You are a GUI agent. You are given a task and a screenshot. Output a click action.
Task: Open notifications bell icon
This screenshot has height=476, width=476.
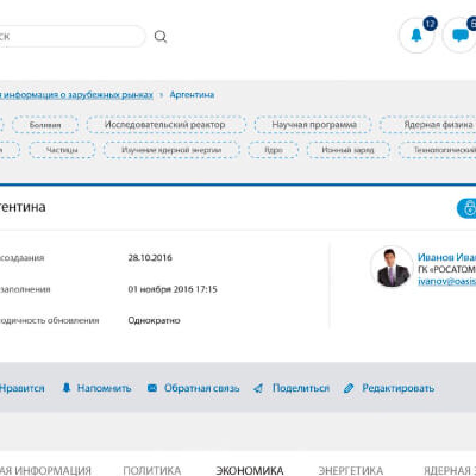[x=416, y=36]
